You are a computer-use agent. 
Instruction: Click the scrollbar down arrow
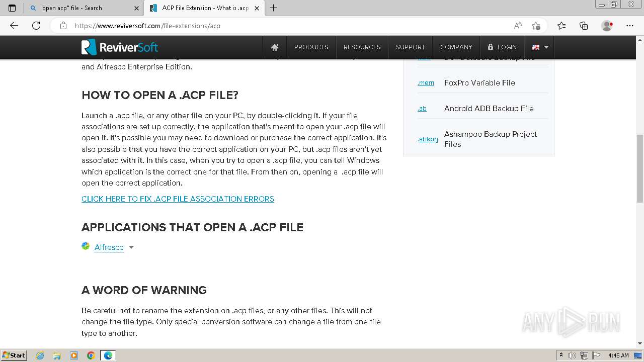(x=640, y=344)
